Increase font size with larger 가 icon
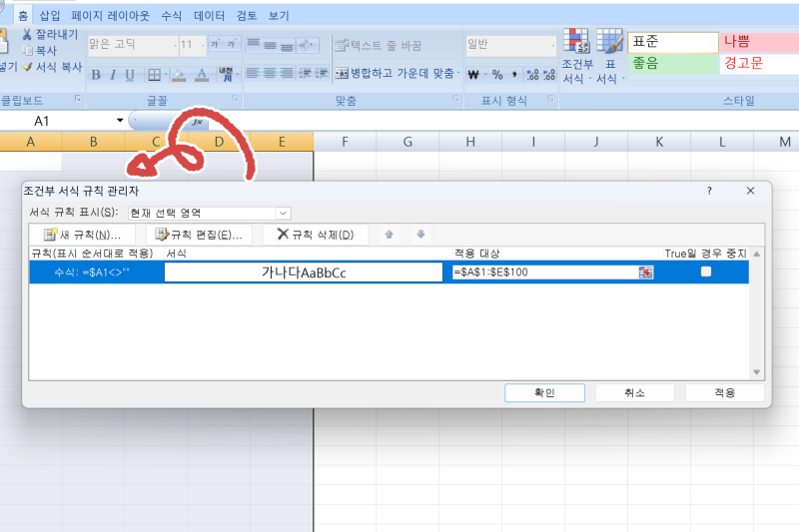This screenshot has height=532, width=799. pos(216,44)
